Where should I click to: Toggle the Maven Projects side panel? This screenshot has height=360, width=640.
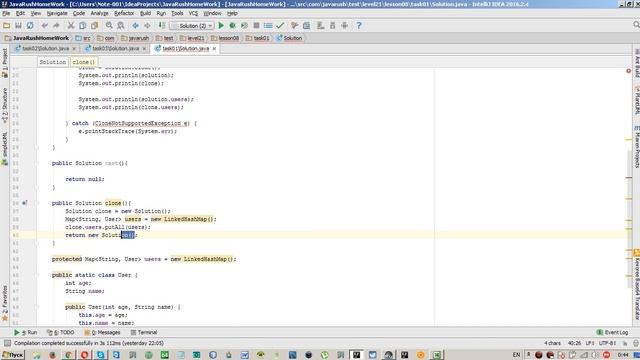(636, 147)
